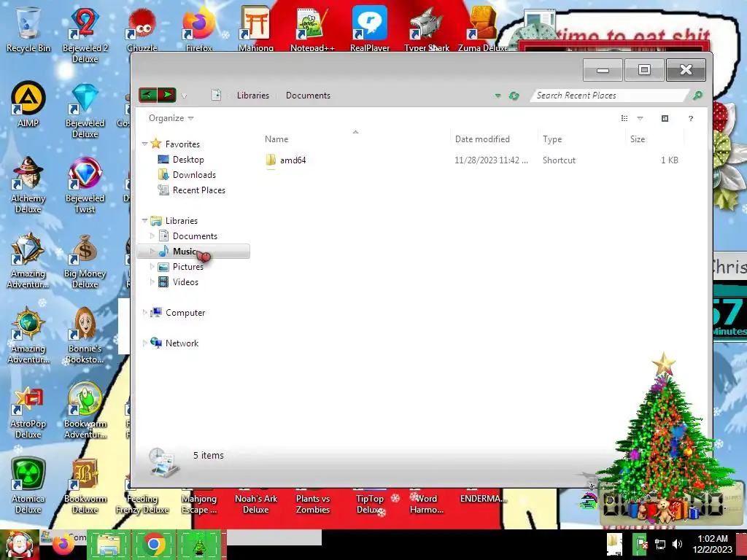Expand the Network node arrow
This screenshot has height=560, width=747.
pos(145,343)
